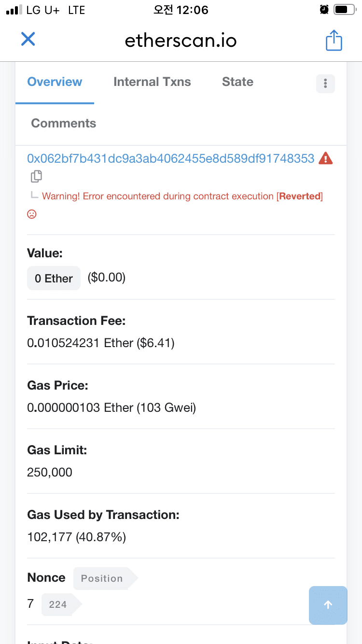Tap the Reverted error warning text
This screenshot has height=644, width=362.
point(182,196)
